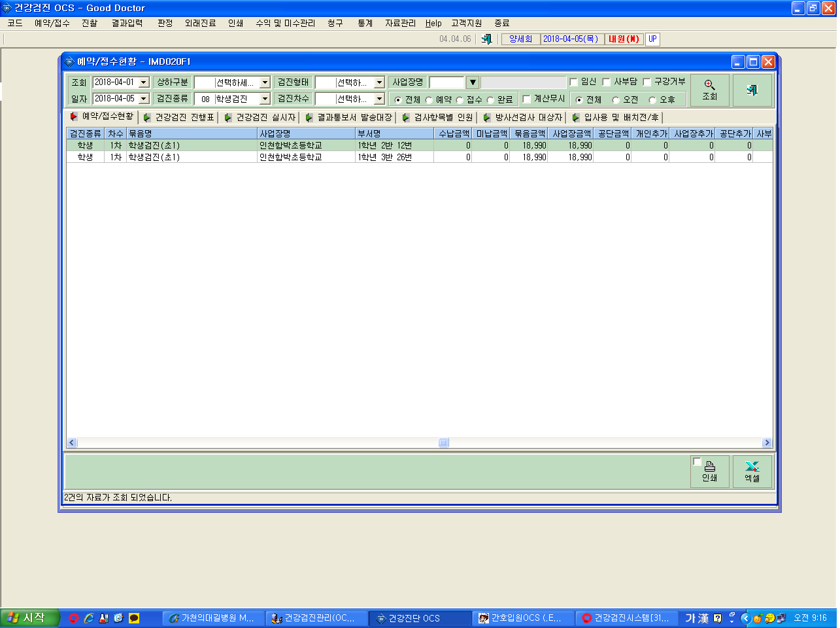This screenshot has width=840, height=628.
Task: Enable the 임신 checkbox
Action: point(574,82)
